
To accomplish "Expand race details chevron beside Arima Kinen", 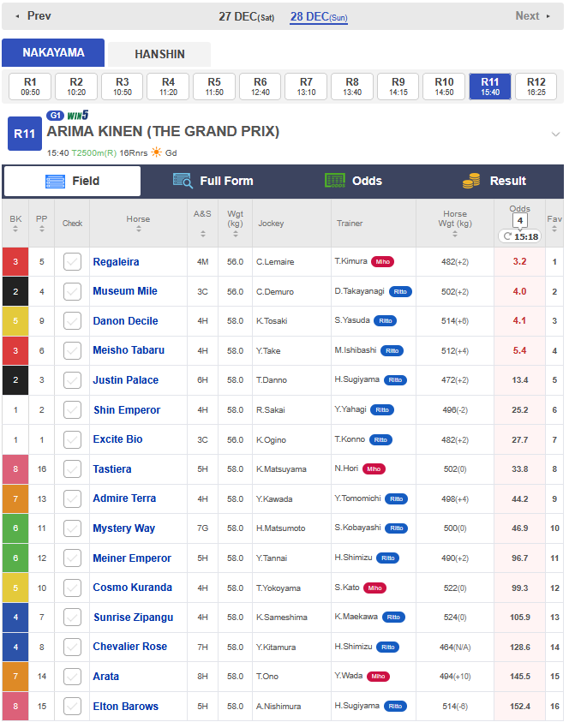I will (555, 134).
